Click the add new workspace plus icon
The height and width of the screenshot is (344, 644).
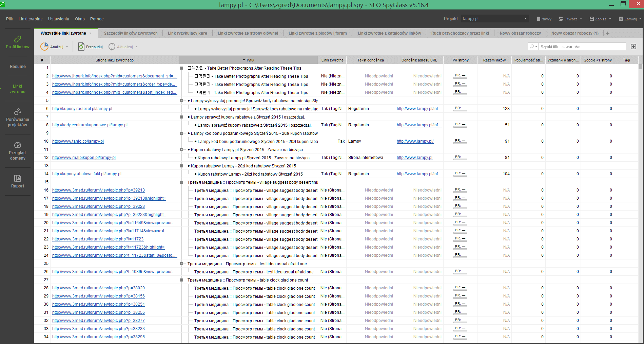click(608, 33)
